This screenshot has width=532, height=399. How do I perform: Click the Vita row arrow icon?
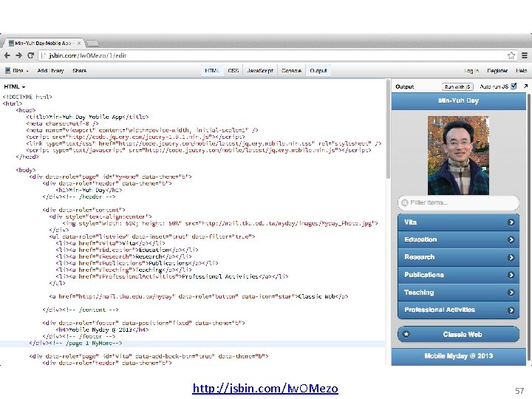point(511,222)
